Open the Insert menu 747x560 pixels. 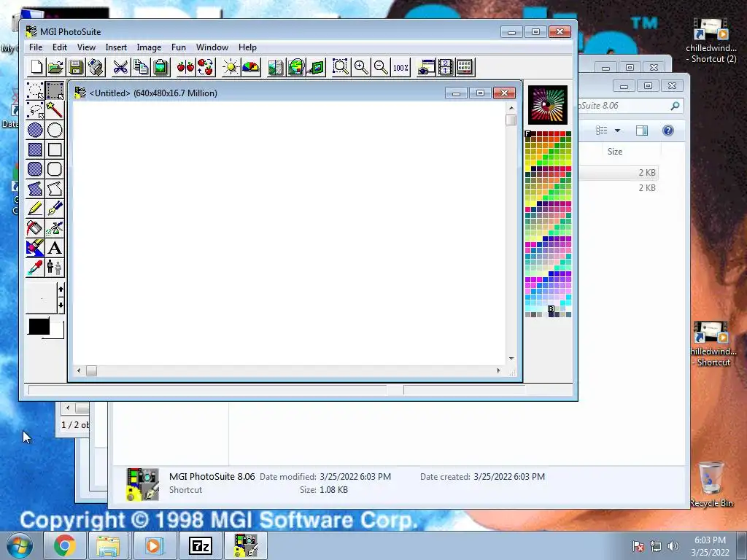tap(116, 47)
